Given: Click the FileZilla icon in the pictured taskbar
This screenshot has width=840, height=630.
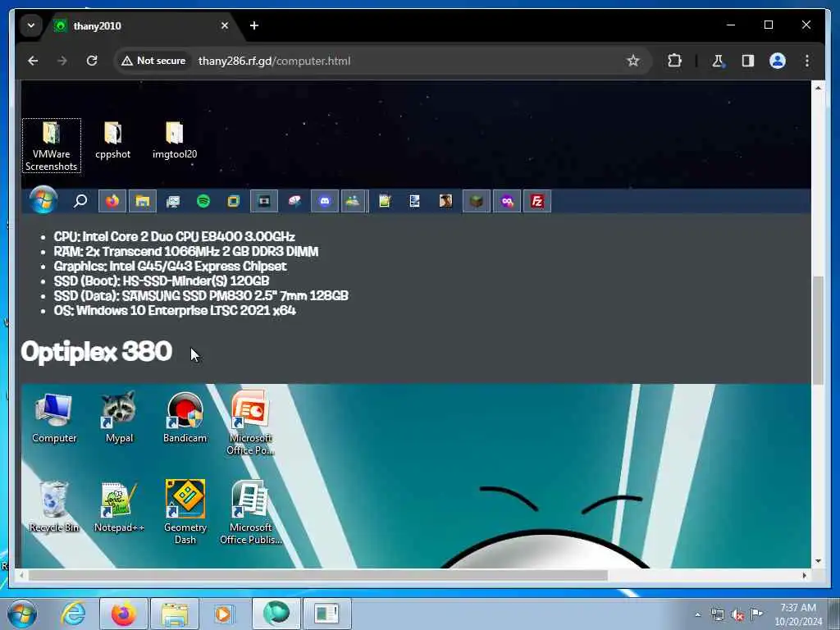Looking at the screenshot, I should pyautogui.click(x=537, y=202).
